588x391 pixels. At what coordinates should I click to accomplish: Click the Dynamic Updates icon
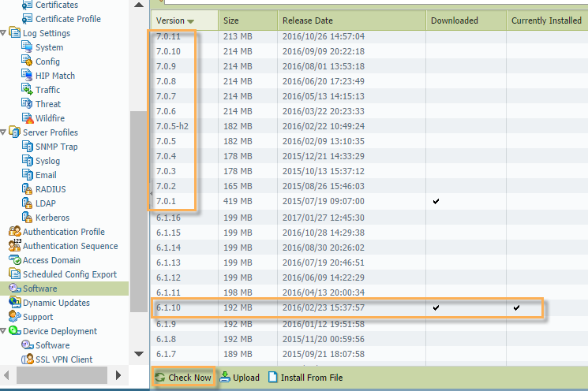[x=15, y=303]
